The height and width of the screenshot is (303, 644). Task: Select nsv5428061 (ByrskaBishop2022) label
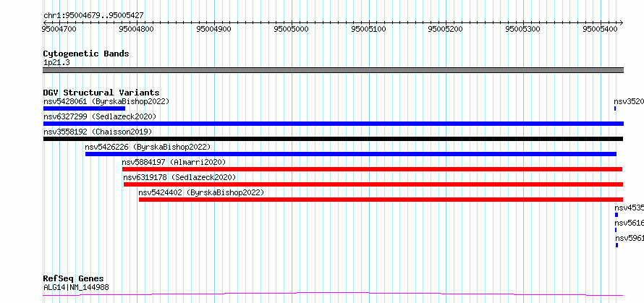106,101
